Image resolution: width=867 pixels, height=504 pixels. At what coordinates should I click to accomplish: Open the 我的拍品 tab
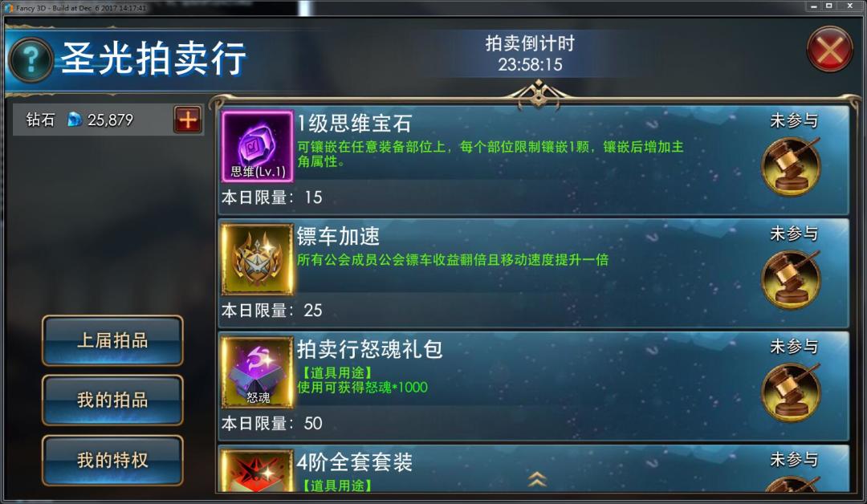tap(112, 400)
